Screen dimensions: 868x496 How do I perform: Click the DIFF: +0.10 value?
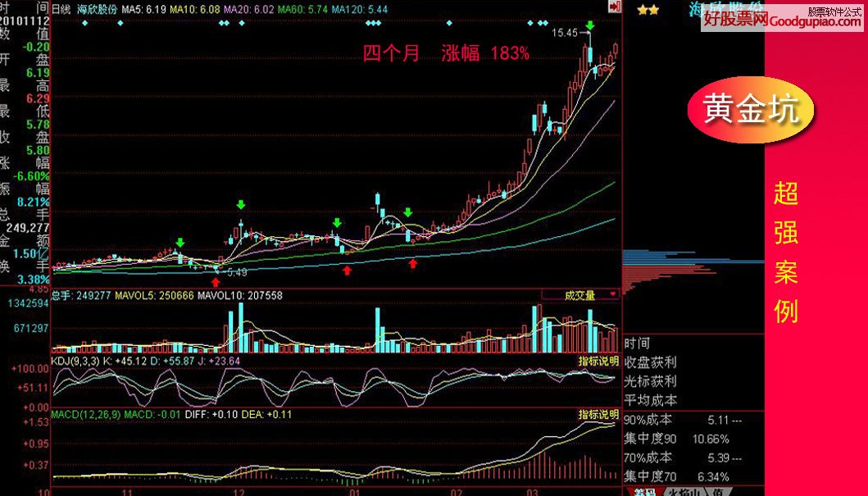click(x=211, y=414)
